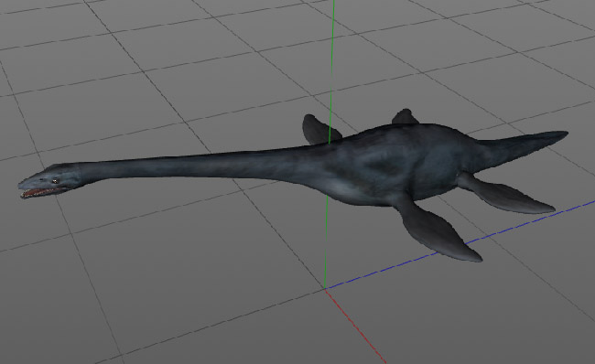The height and width of the screenshot is (364, 595).
Task: Click the open mouth with teeth
Action: 40,192
